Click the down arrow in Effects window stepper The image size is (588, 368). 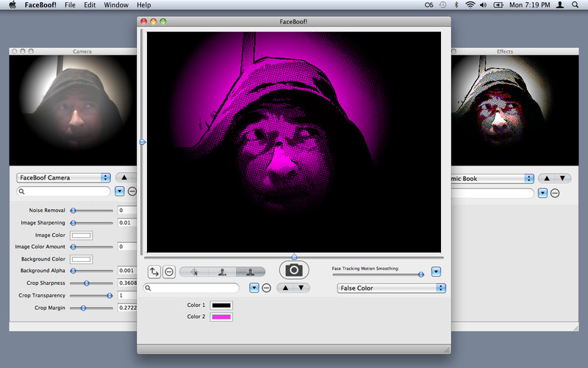point(563,178)
